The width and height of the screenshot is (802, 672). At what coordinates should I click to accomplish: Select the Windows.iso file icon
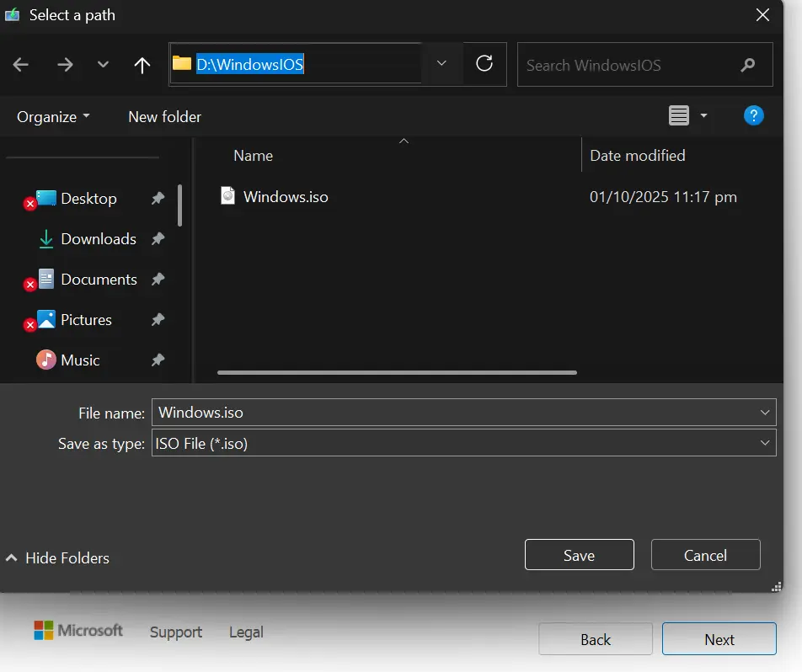coord(228,196)
